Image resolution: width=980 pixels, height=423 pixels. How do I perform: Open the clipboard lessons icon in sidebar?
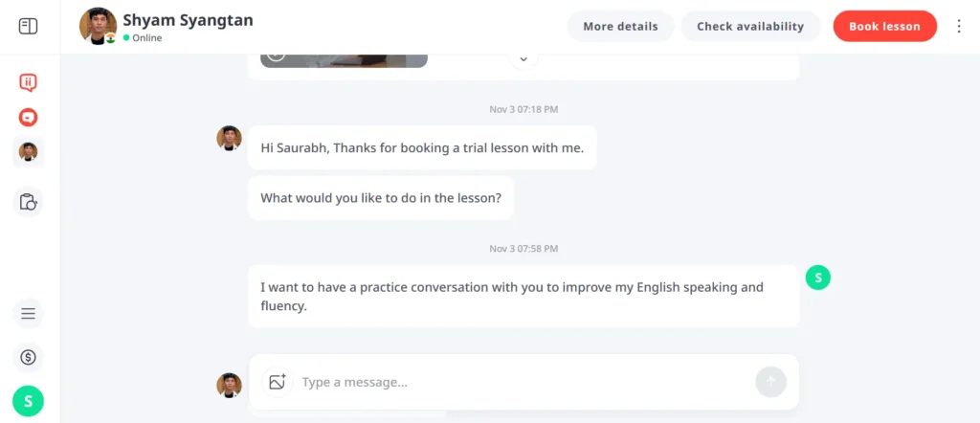29,202
